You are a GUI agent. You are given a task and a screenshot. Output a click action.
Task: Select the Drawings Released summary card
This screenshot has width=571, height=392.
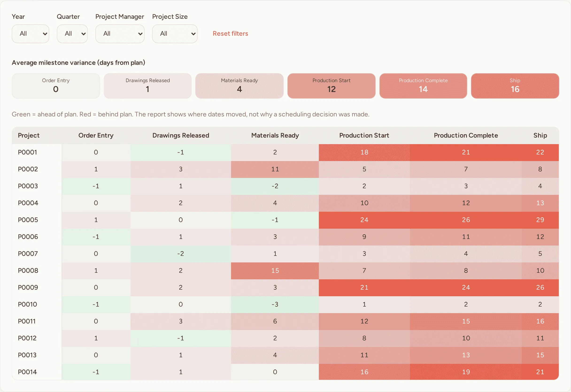pos(148,86)
